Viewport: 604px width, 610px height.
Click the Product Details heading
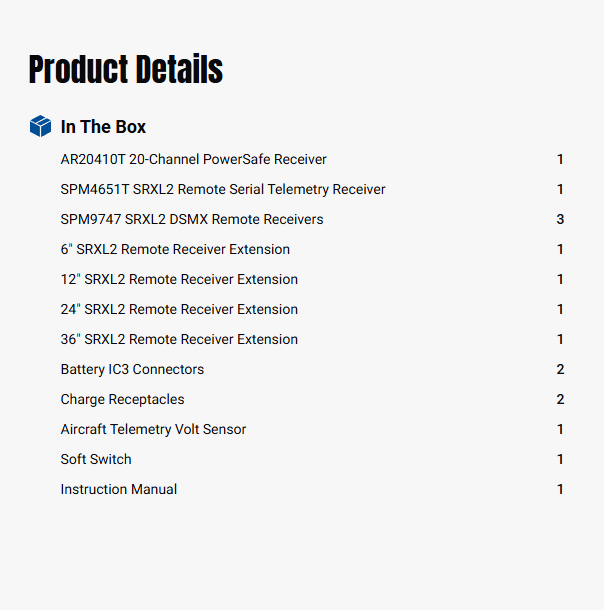126,70
